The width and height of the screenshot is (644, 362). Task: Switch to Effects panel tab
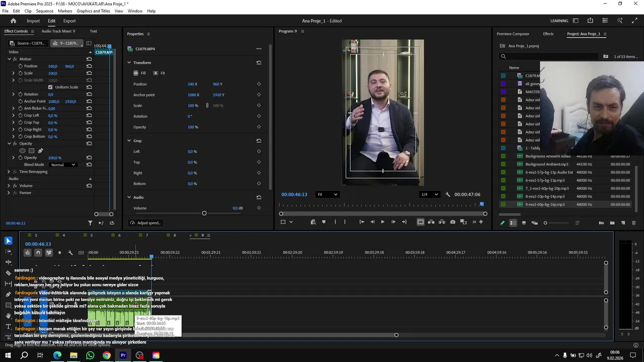pos(548,34)
